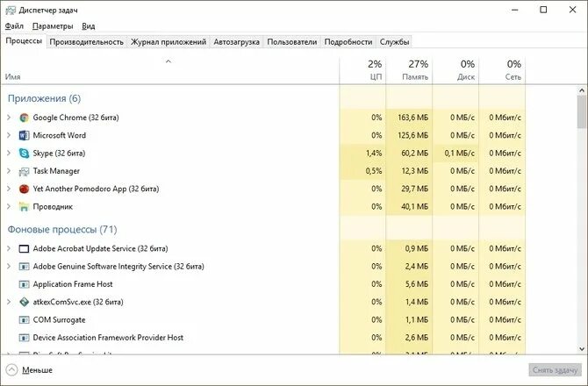Open the Файл menu
Viewport: 588px width, 386px height.
click(14, 26)
